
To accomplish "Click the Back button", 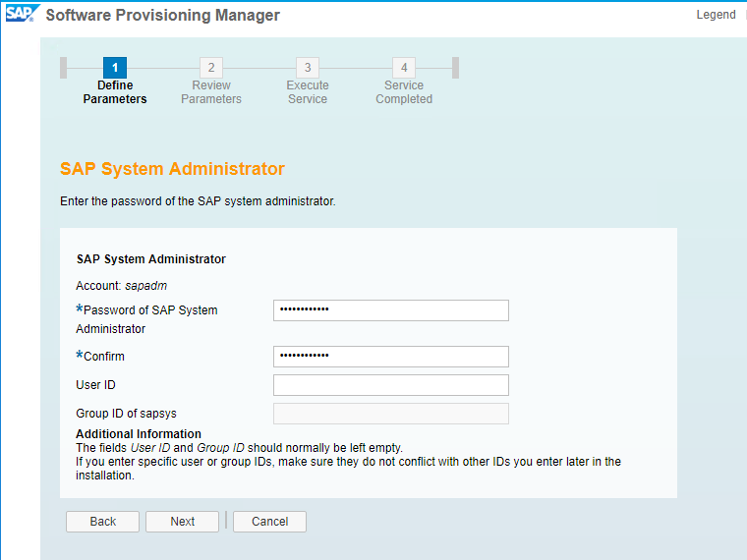I will click(102, 522).
